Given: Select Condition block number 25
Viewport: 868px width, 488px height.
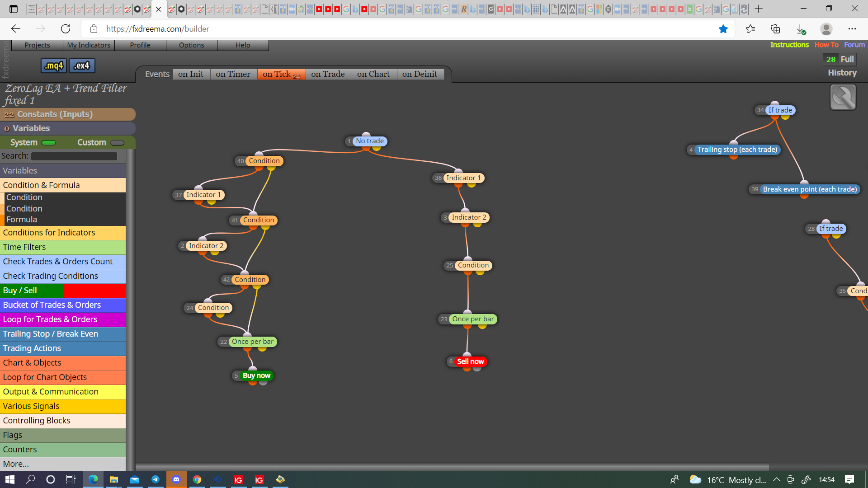Looking at the screenshot, I should [x=473, y=265].
